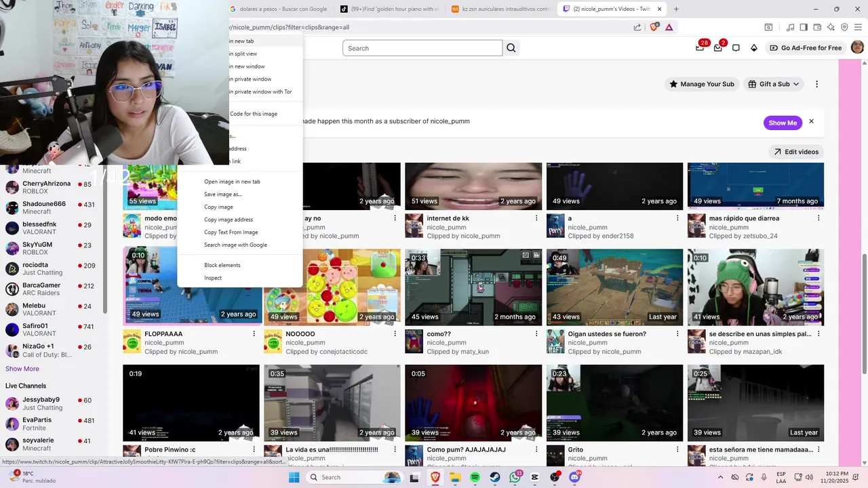Click the Twitch search magnifier button

pos(511,48)
